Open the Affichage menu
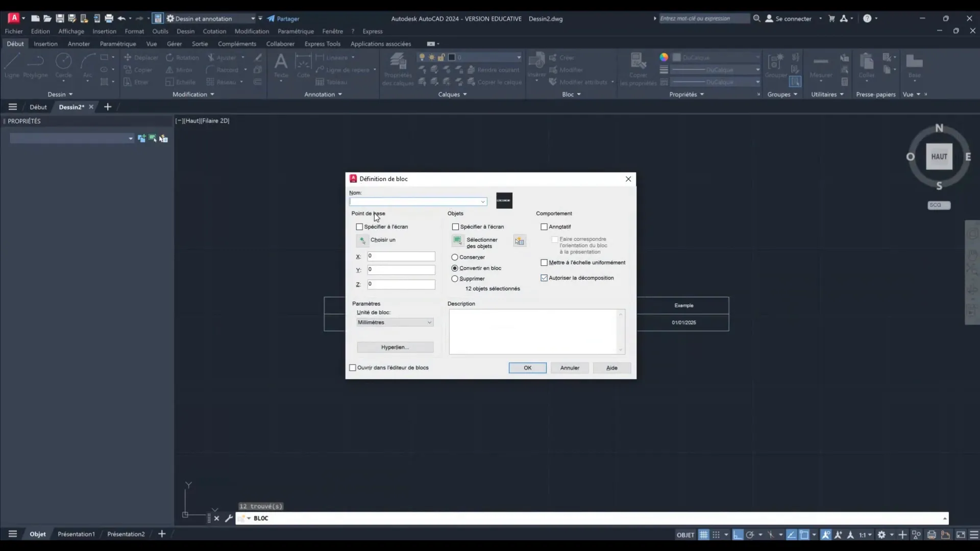The image size is (980, 551). (71, 31)
